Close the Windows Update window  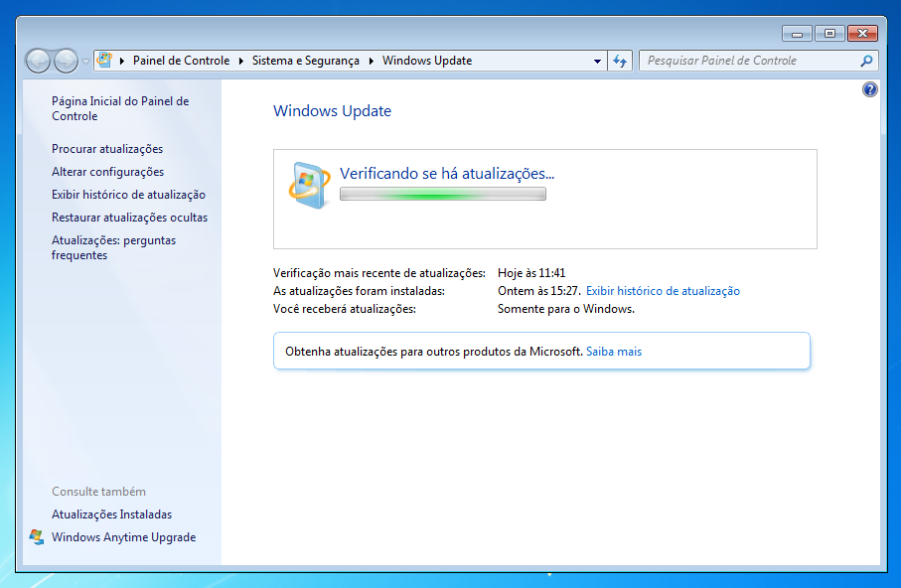tap(862, 34)
